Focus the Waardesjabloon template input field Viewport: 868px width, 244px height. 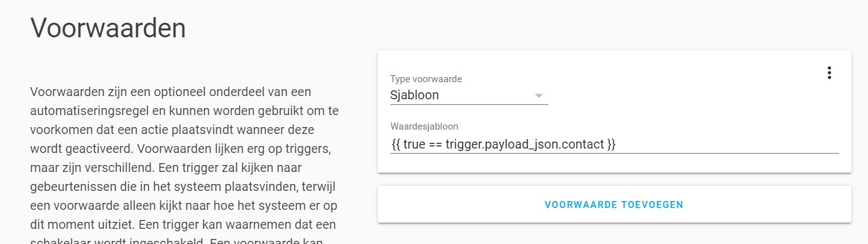tap(614, 144)
